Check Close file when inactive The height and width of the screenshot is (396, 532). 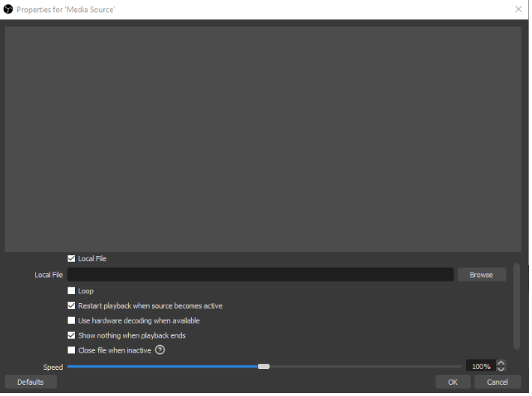point(71,350)
